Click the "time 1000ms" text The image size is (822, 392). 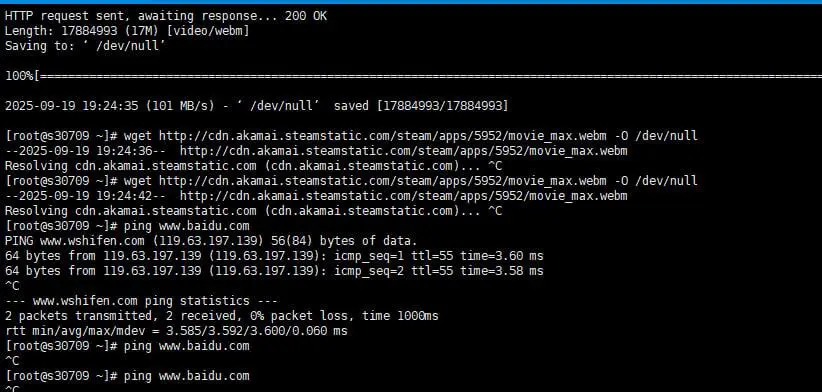400,316
